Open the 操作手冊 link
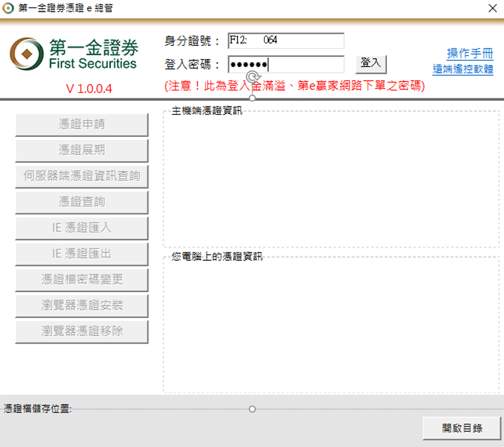504x447 pixels. [x=470, y=53]
